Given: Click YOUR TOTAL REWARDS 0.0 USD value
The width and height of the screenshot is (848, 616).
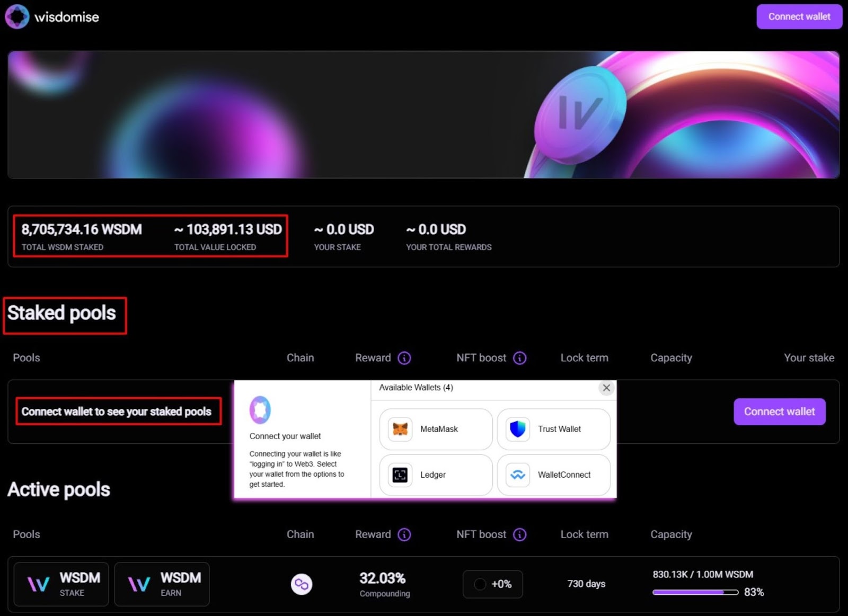Looking at the screenshot, I should (x=436, y=229).
